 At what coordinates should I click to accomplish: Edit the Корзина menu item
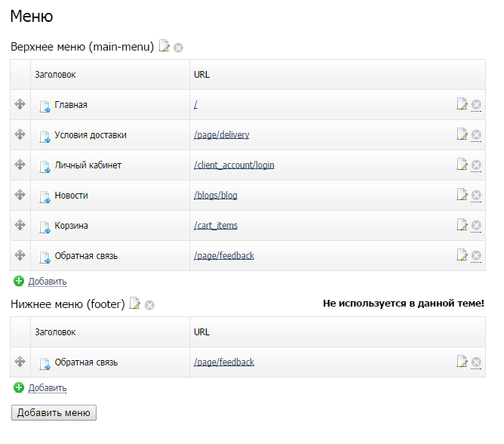coord(462,225)
